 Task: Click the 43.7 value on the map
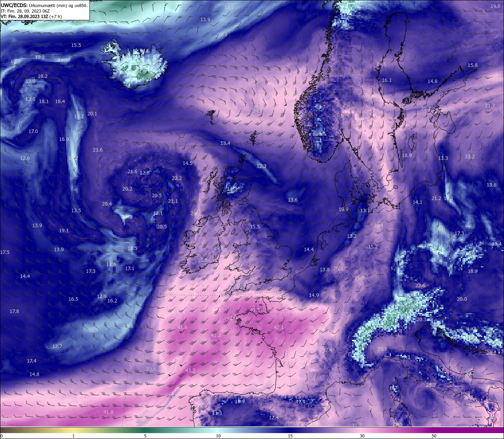(x=190, y=370)
